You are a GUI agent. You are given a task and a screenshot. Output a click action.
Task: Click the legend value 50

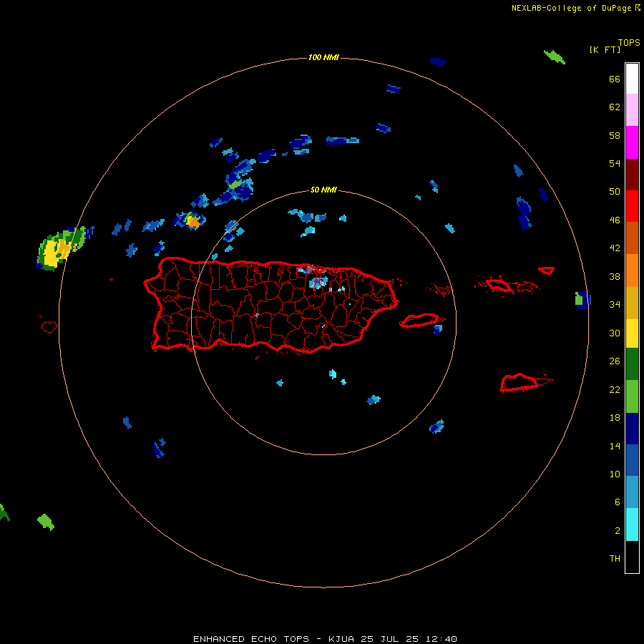(615, 191)
